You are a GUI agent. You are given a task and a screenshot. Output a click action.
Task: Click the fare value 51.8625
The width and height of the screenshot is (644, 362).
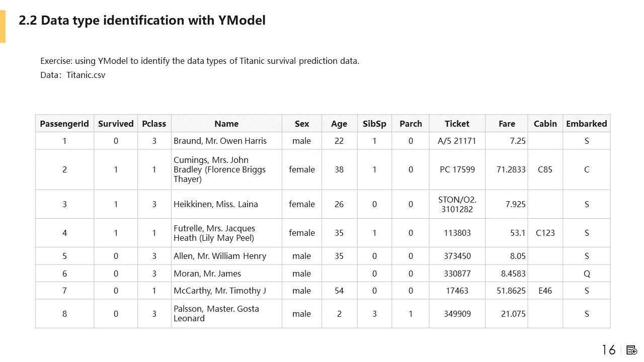point(511,291)
